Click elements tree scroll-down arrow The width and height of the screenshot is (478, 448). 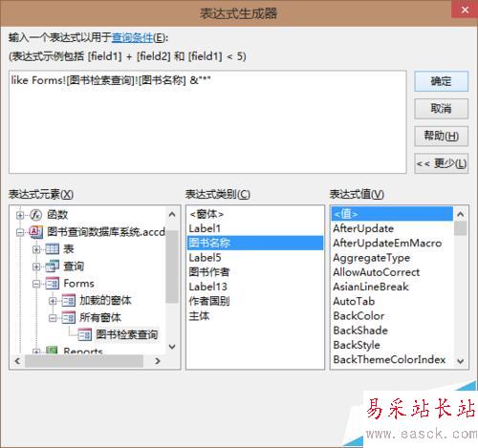[x=172, y=347]
